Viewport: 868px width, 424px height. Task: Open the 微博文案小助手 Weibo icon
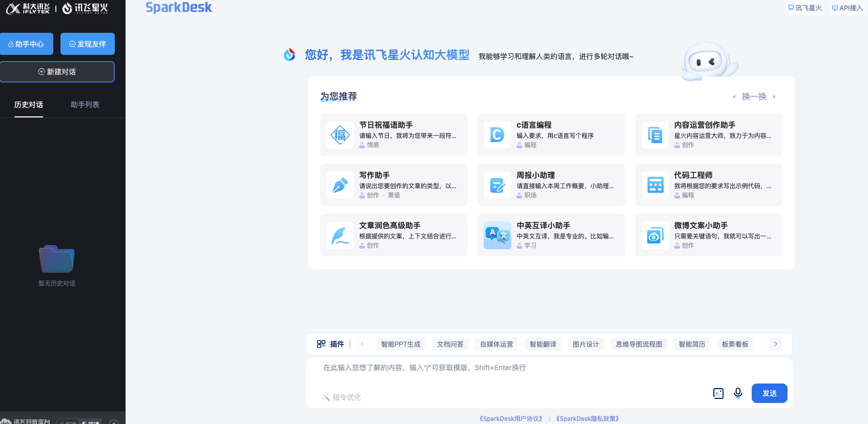[x=655, y=235]
